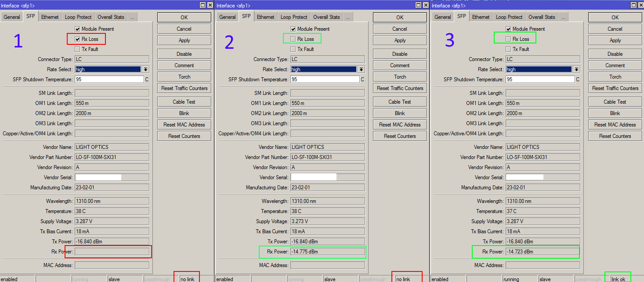
Task: Click Vendor Part Number field in second window
Action: (x=327, y=157)
